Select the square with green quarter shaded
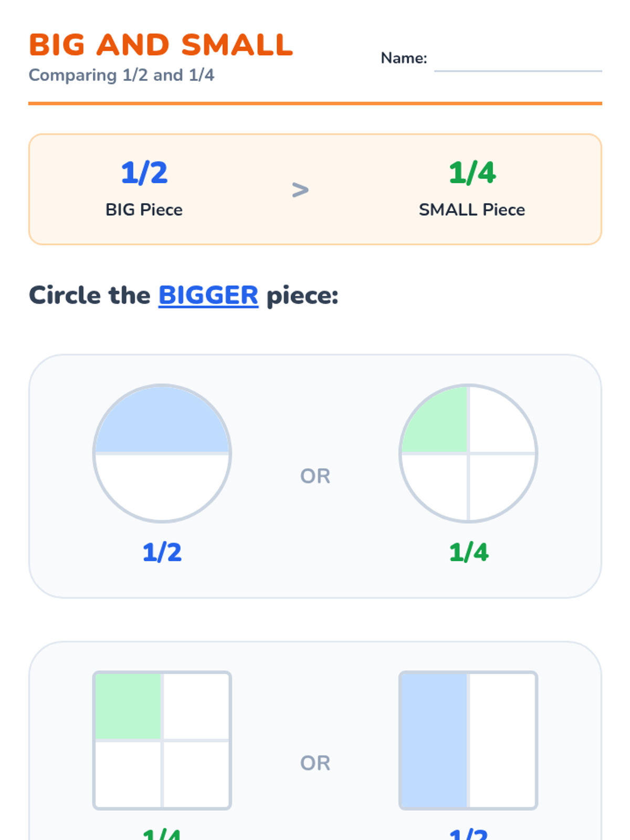Screen dimensions: 630x840 [x=162, y=740]
